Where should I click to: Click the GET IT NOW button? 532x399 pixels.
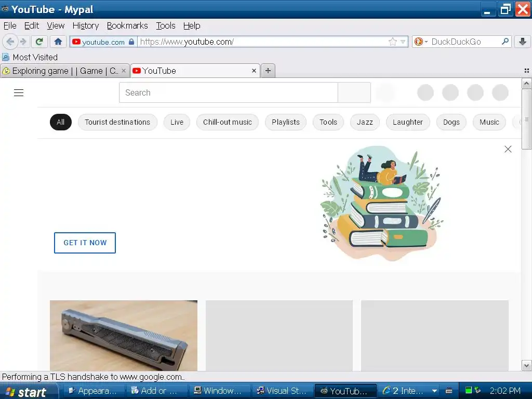click(85, 243)
